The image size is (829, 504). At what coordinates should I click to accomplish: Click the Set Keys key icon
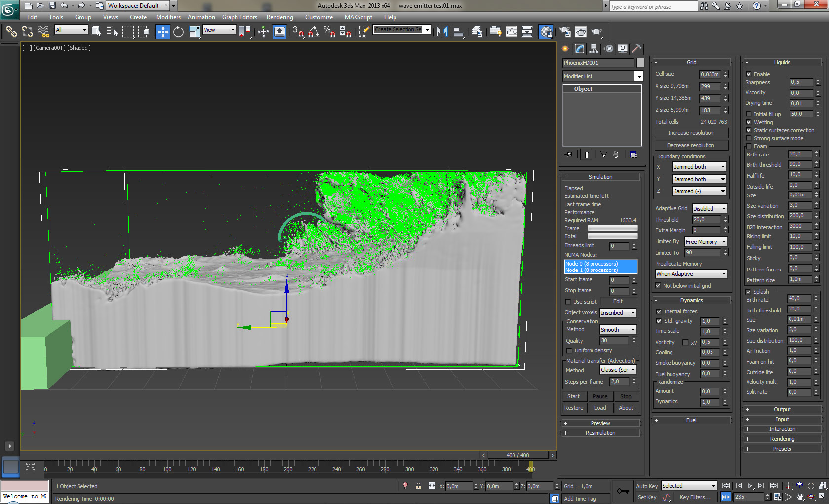[x=623, y=491]
